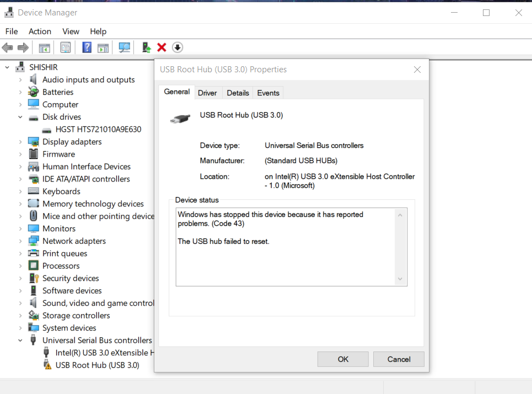Open the Action menu
The width and height of the screenshot is (532, 394).
pos(39,31)
